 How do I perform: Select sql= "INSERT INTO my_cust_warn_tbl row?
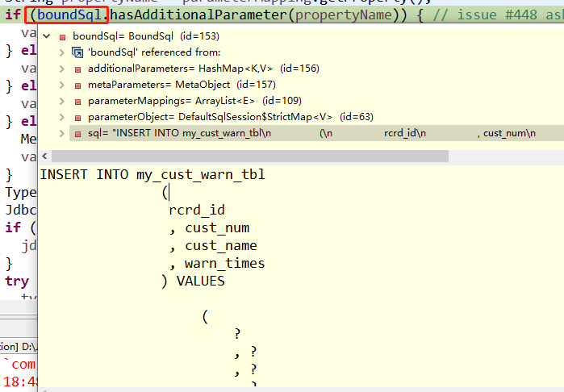tap(316, 133)
